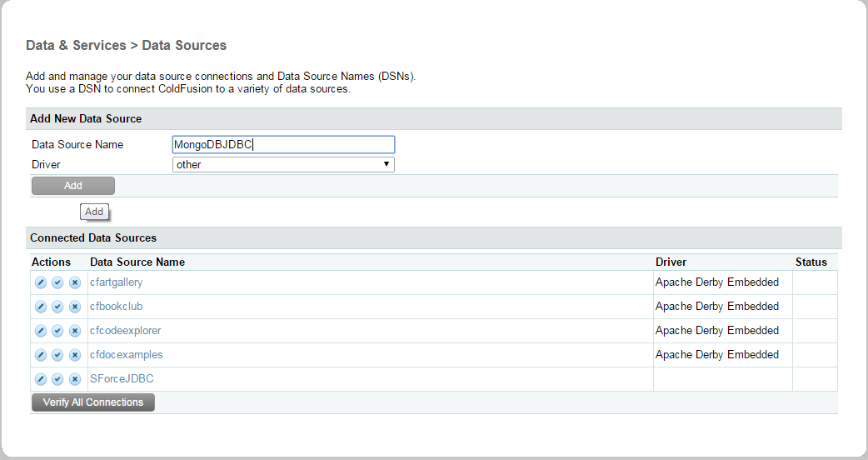
Task: Edit the cfdocexamples data source
Action: click(41, 356)
